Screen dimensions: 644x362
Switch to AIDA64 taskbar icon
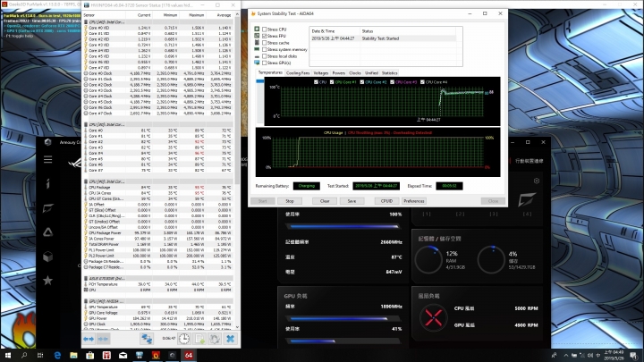(189, 356)
